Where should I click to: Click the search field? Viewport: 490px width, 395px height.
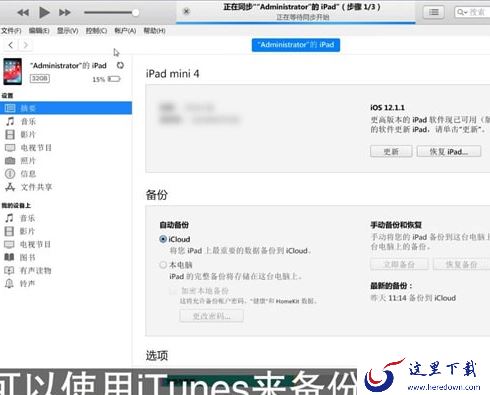pos(472,12)
